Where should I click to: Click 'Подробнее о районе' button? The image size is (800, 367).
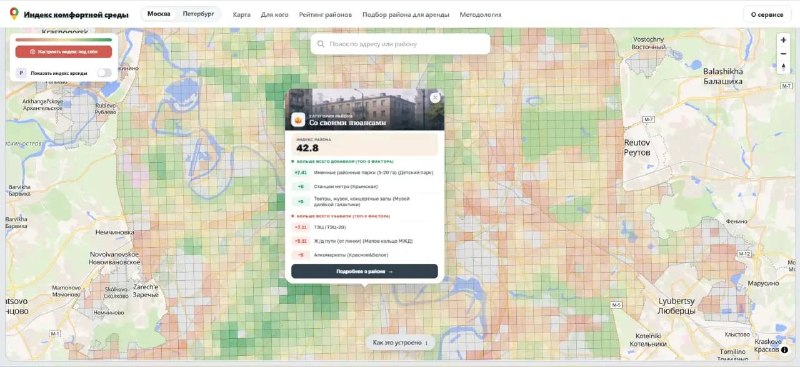(x=364, y=272)
